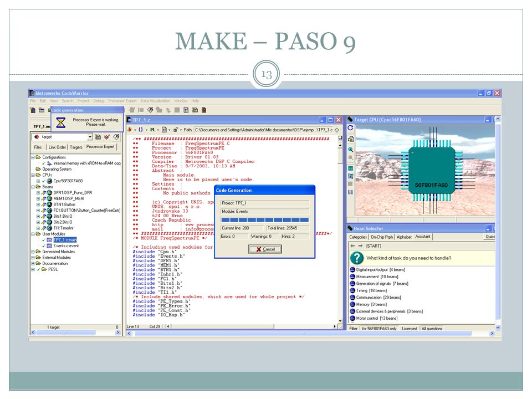
Task: Click the refresh icon in Target CPU panel
Action: 350,128
